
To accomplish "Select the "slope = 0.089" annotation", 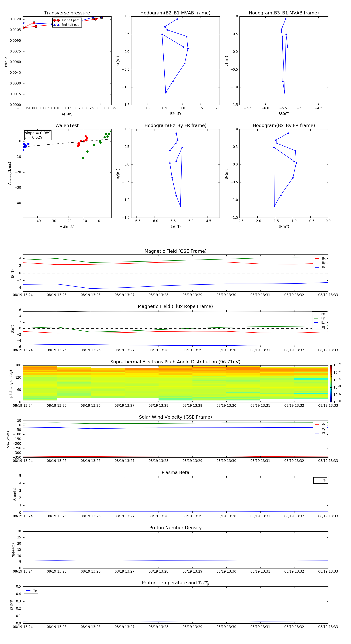I will click(x=37, y=133).
